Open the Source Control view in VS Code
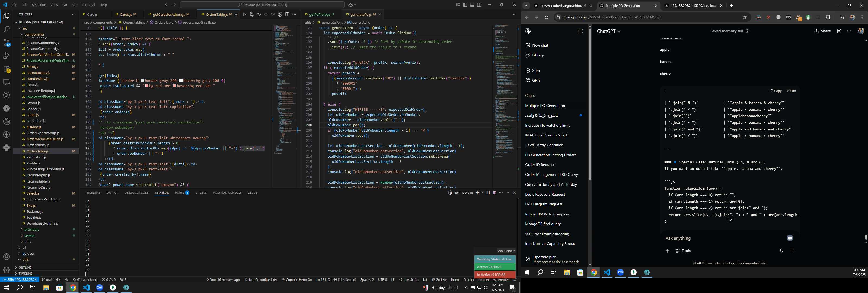 point(7,43)
